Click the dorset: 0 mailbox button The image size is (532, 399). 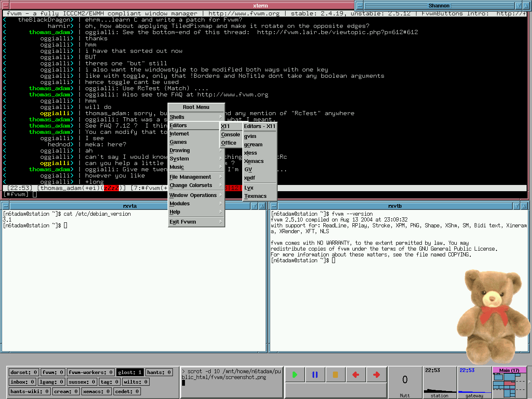(x=24, y=372)
